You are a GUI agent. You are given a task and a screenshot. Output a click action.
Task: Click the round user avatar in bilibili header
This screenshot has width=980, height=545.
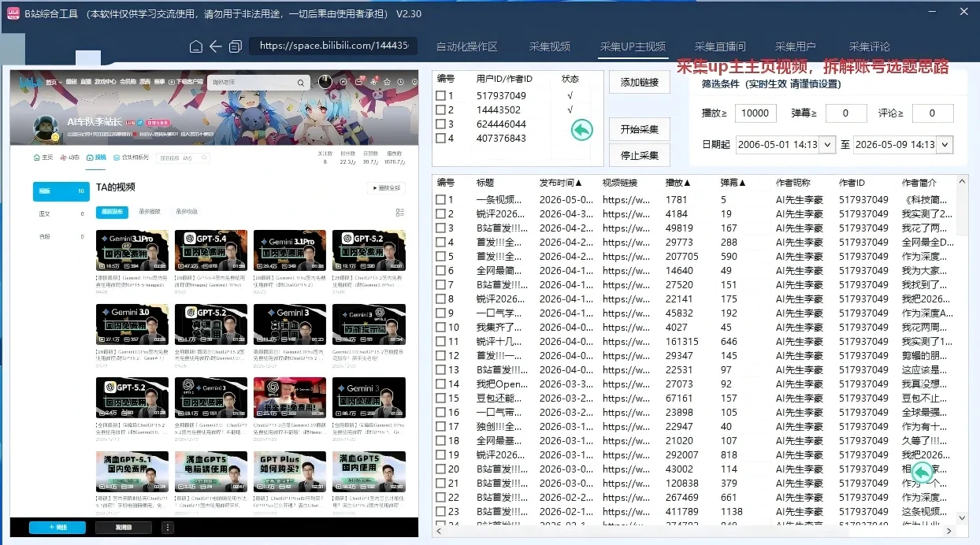pos(325,81)
